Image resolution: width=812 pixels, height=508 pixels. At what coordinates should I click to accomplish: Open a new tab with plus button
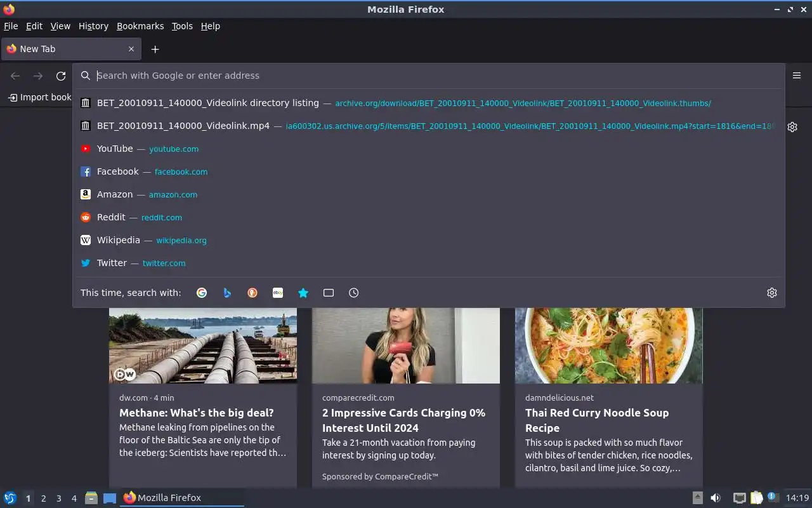[155, 49]
